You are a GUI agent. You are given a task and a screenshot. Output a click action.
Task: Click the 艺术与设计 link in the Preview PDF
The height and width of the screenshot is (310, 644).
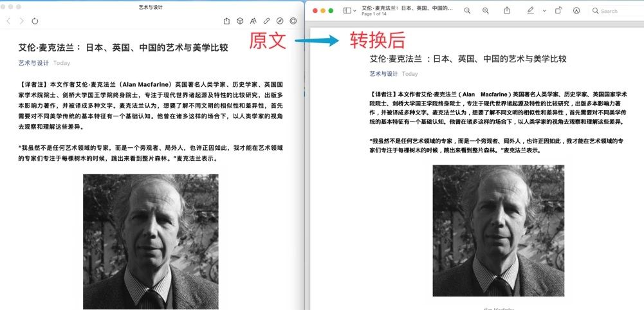[x=383, y=74]
